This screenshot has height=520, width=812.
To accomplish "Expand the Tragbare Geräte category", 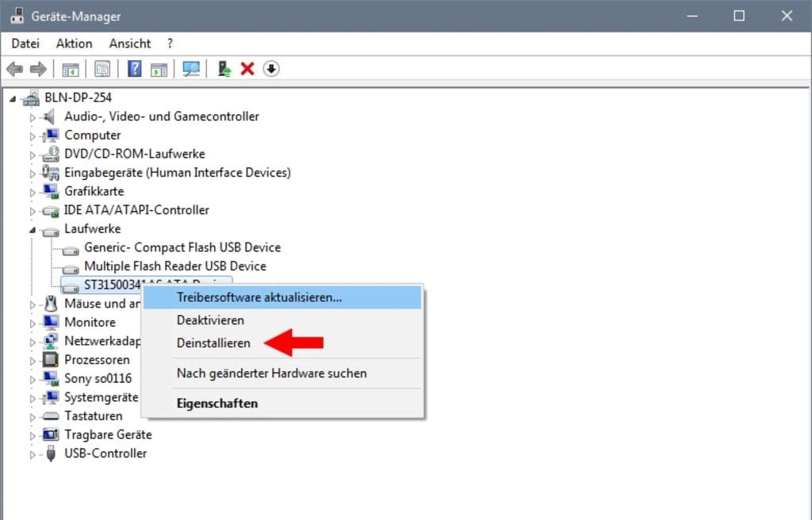I will tap(32, 435).
